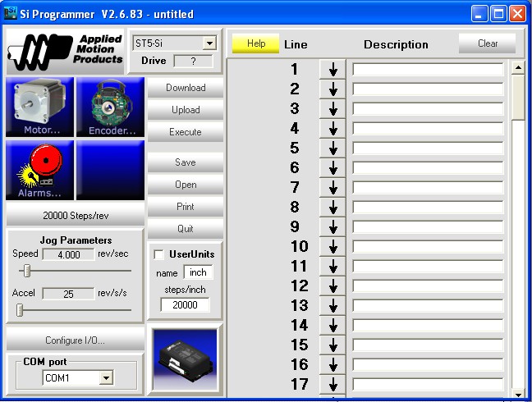Viewport: 532px width, 402px height.
Task: Click the jog Accel slider handle
Action: pyautogui.click(x=20, y=310)
